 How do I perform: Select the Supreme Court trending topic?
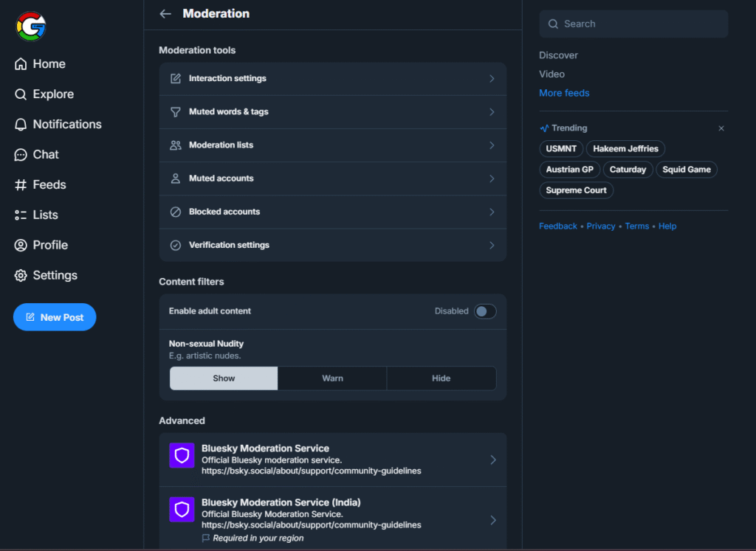coord(576,190)
